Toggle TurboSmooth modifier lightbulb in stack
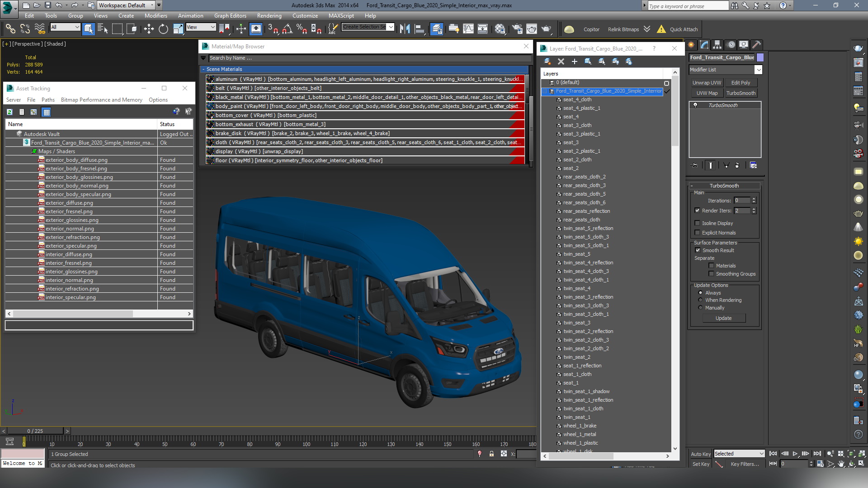This screenshot has height=488, width=868. (x=695, y=105)
